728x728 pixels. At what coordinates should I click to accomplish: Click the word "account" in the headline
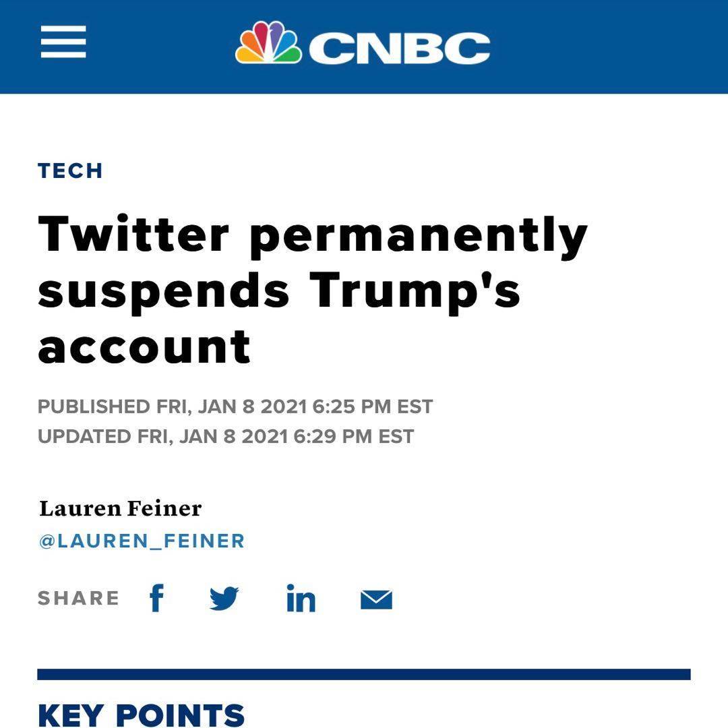144,346
